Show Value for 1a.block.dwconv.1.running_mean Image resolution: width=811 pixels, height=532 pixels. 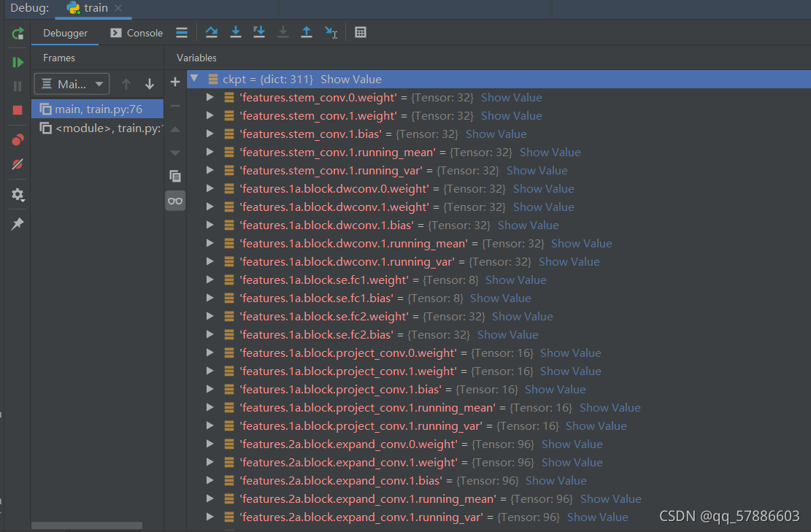pos(581,243)
